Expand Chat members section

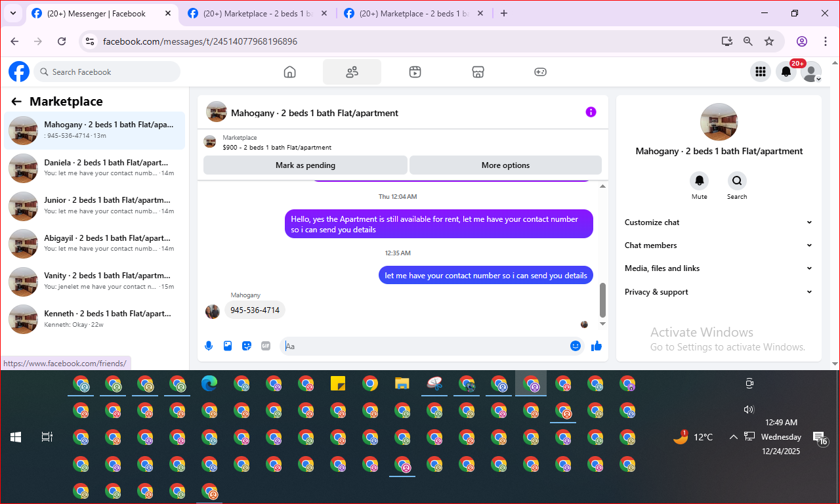(719, 245)
